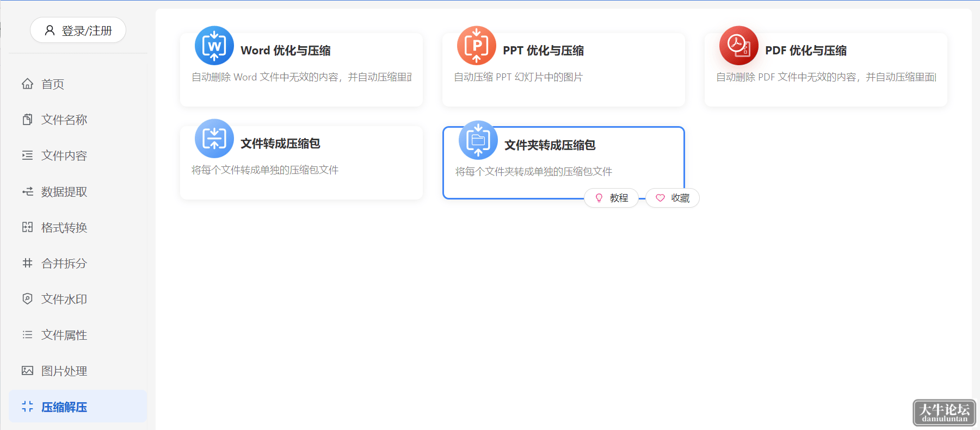Screen dimensions: 980x430
Task: Open PPT 优化与压缩 title
Action: (543, 51)
